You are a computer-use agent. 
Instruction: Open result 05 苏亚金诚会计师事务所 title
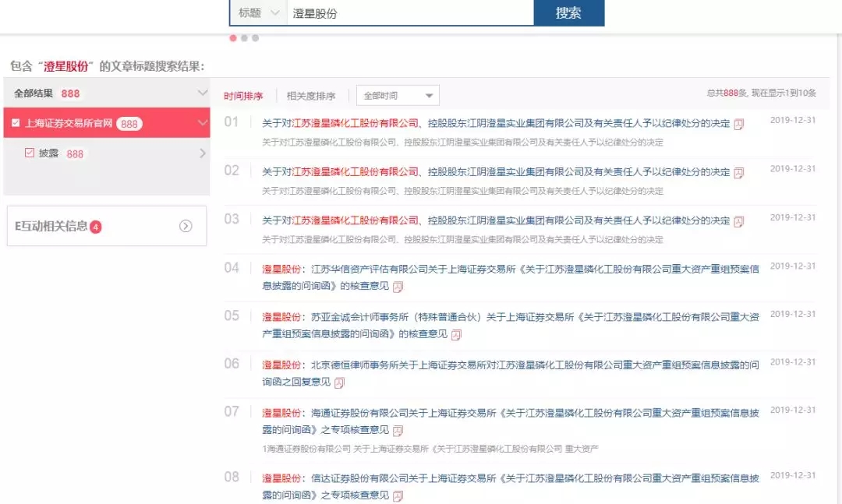pos(511,326)
